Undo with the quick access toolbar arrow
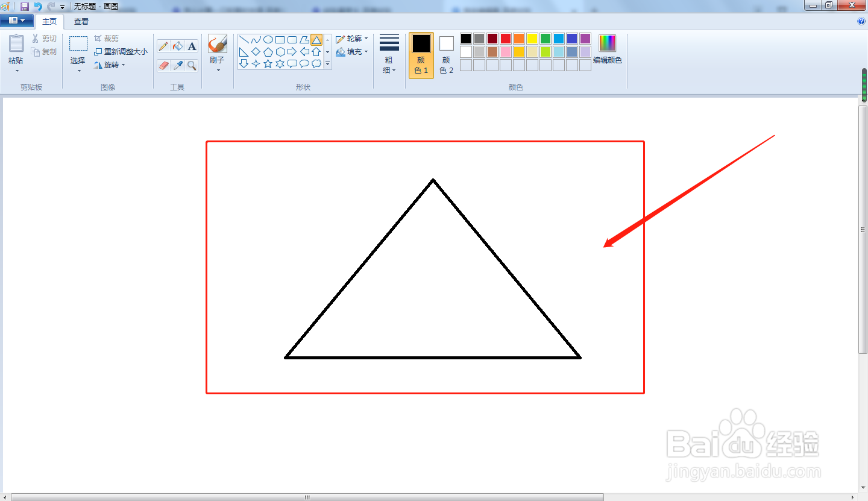 [x=38, y=6]
